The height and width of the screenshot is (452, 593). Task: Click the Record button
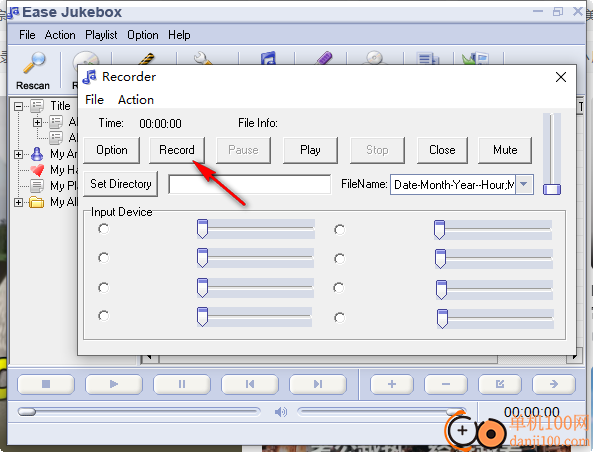(177, 150)
